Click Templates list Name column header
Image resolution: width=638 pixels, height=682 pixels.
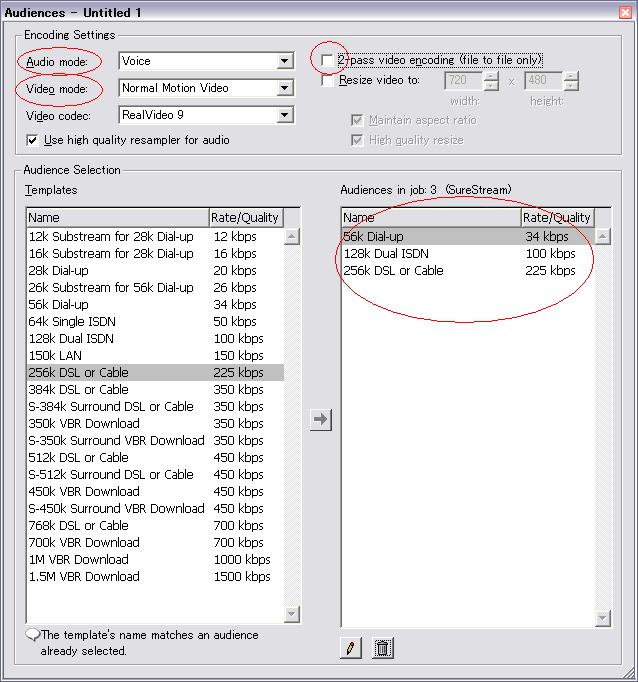[x=118, y=217]
